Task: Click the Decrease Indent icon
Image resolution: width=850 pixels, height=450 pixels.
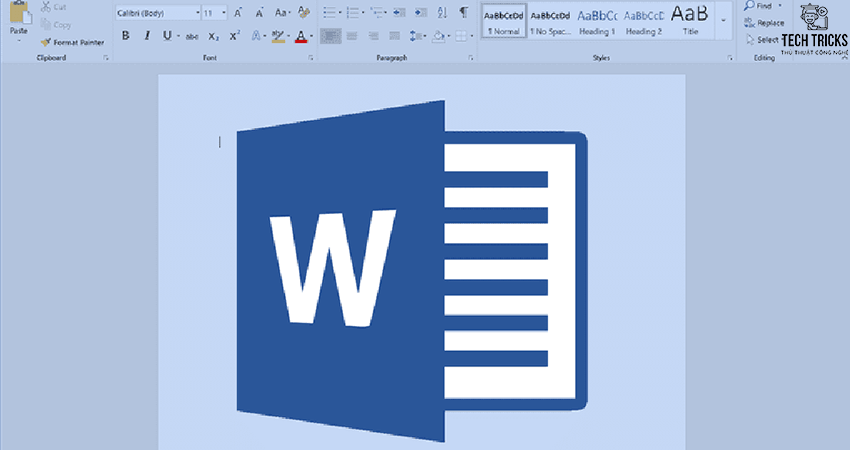Action: point(400,12)
